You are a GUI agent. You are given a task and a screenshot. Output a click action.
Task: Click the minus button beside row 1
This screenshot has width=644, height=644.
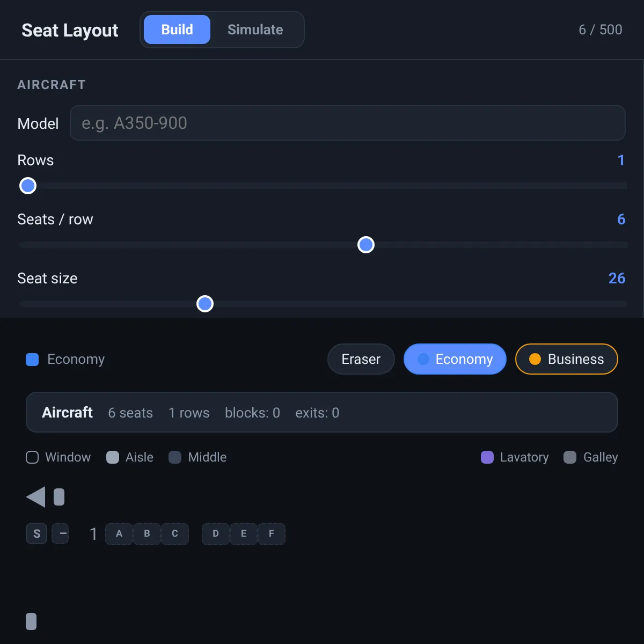60,533
